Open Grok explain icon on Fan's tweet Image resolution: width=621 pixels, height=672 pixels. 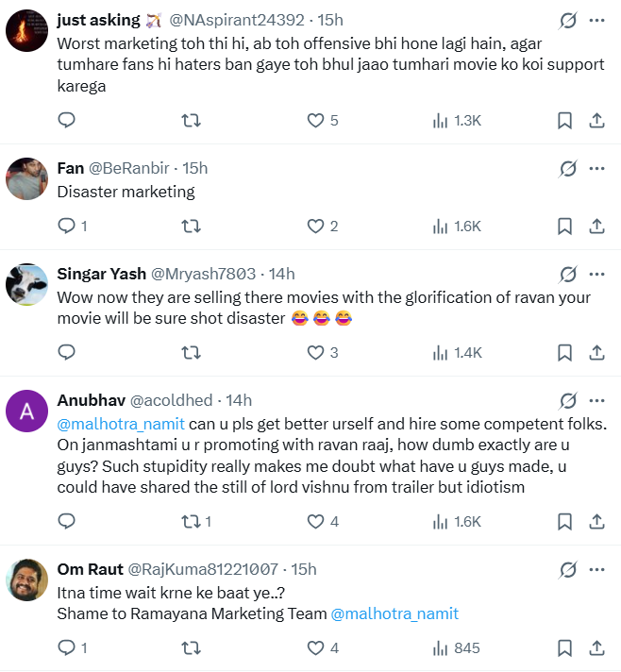click(567, 168)
